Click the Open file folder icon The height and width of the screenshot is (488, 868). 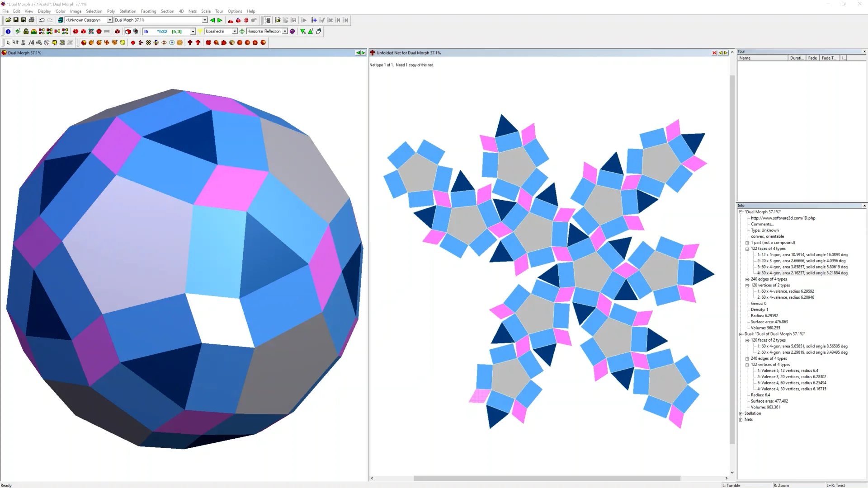click(8, 20)
